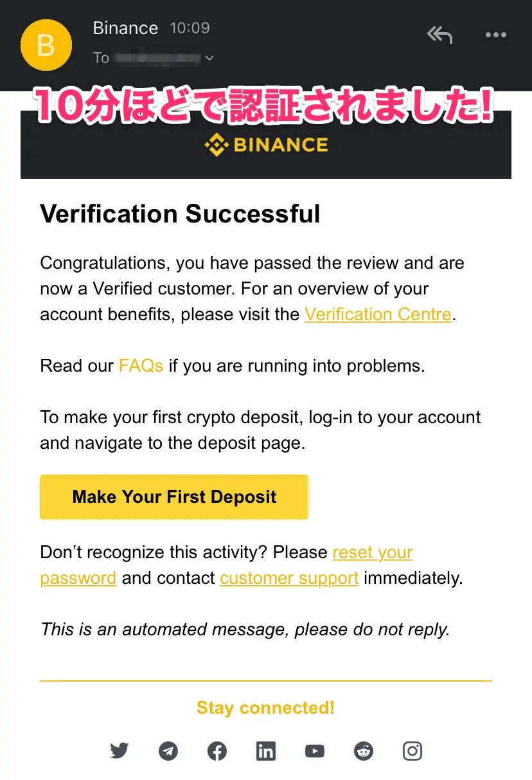Open the Verification Centre link
The height and width of the screenshot is (780, 532).
[x=378, y=314]
